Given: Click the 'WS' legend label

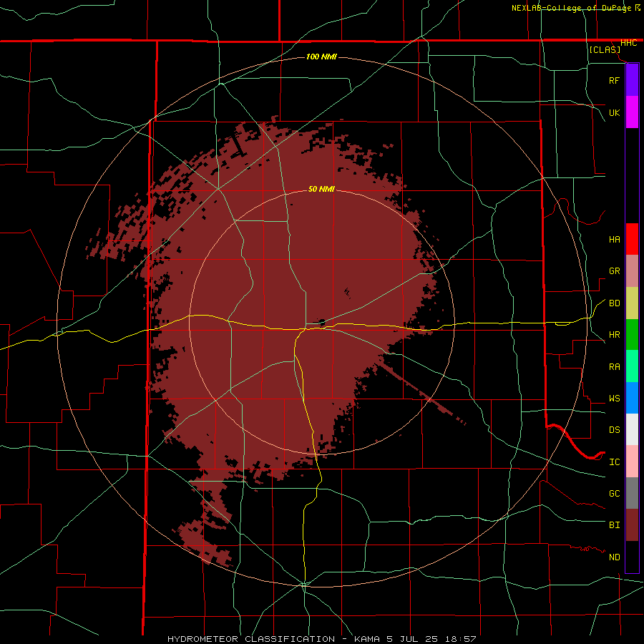Looking at the screenshot, I should 614,399.
